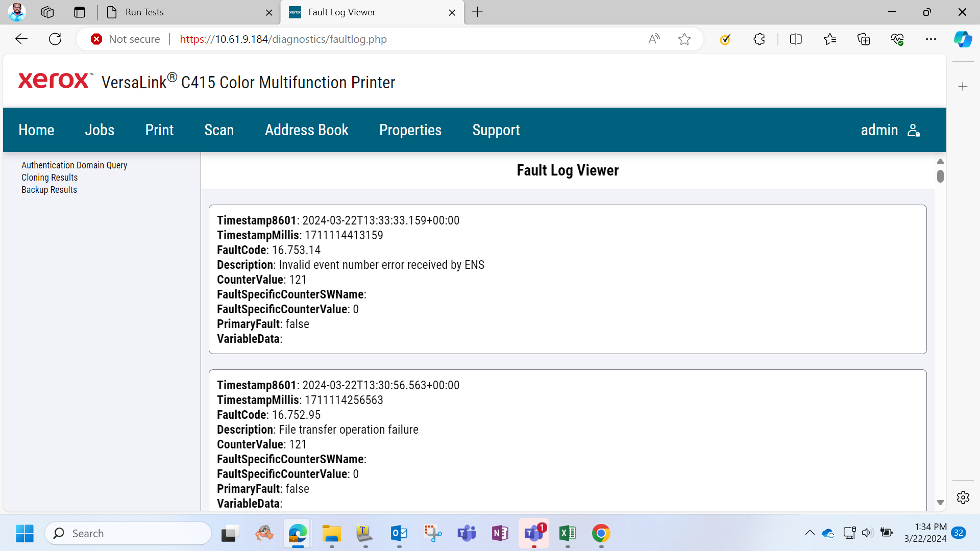The image size is (980, 551).
Task: Open the Properties menu
Action: click(410, 130)
